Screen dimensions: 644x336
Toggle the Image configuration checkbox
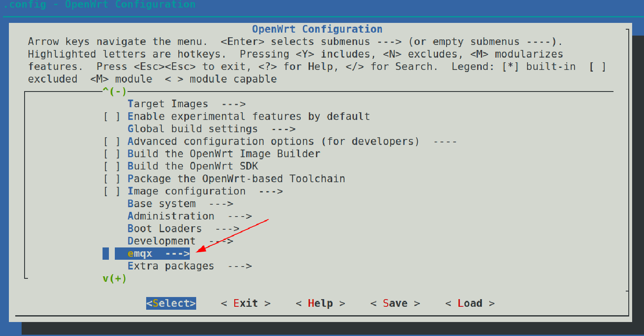click(x=112, y=191)
